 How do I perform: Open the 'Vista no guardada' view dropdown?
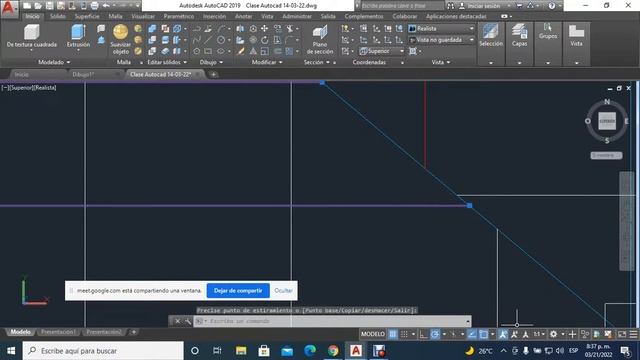click(442, 40)
